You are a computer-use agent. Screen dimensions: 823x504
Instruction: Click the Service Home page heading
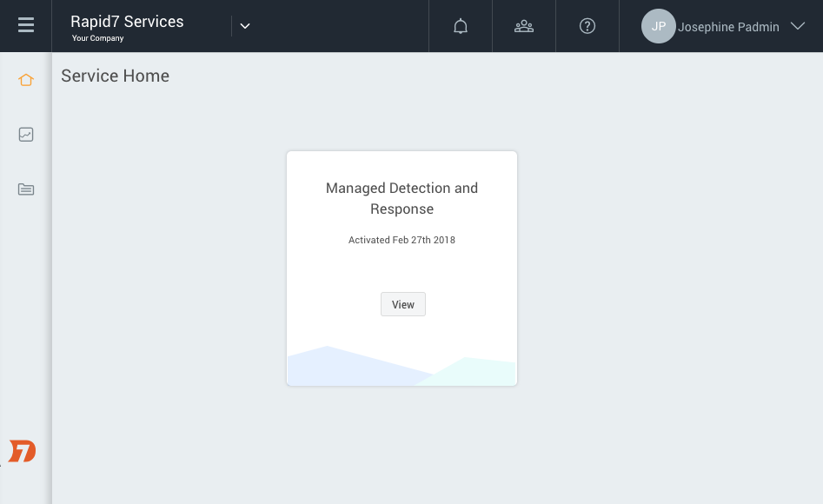(115, 76)
